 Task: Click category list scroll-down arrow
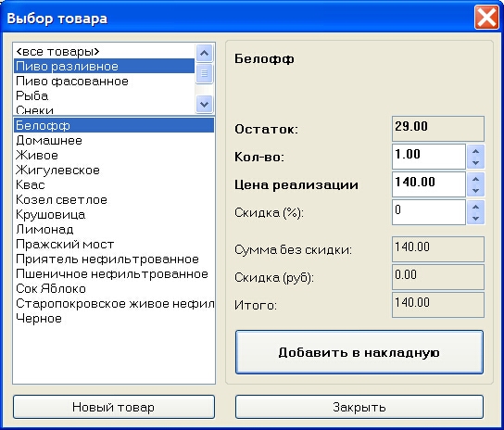click(x=204, y=104)
